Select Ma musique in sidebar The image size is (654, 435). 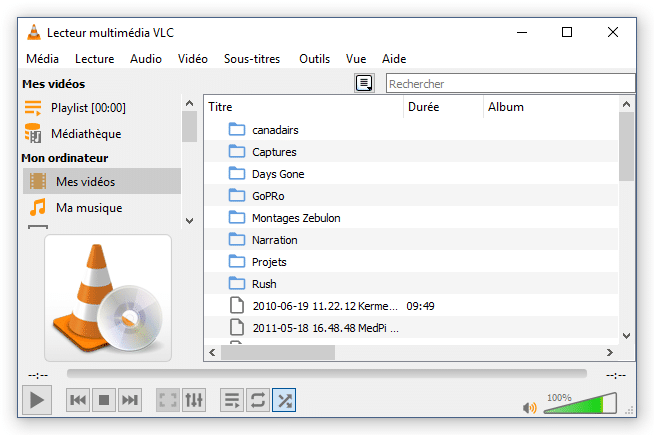point(102,207)
